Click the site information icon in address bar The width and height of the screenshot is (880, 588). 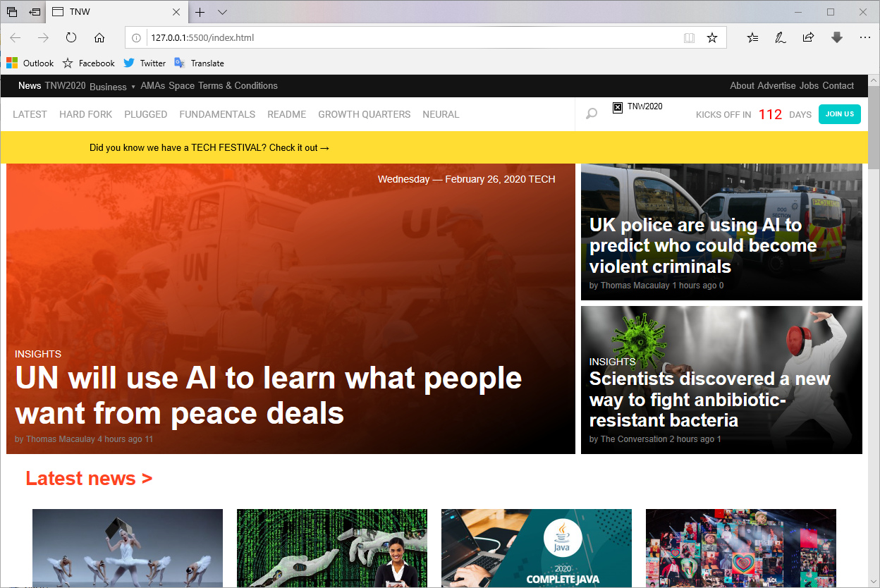click(137, 38)
